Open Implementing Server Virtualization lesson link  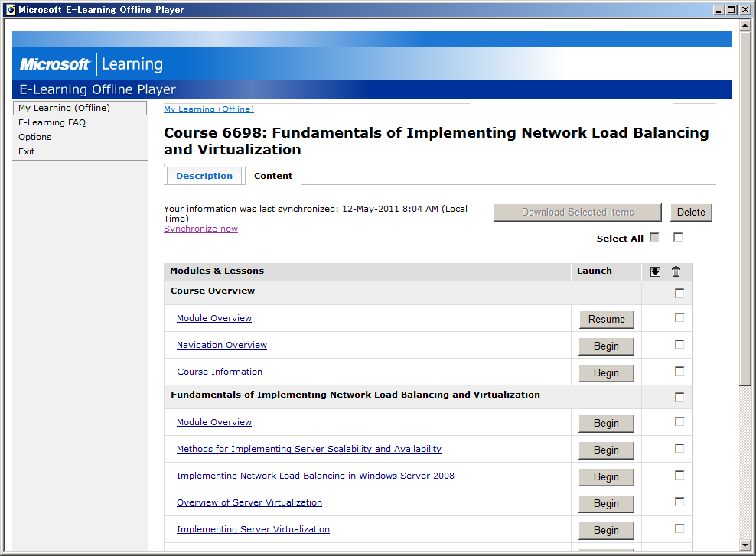[253, 529]
